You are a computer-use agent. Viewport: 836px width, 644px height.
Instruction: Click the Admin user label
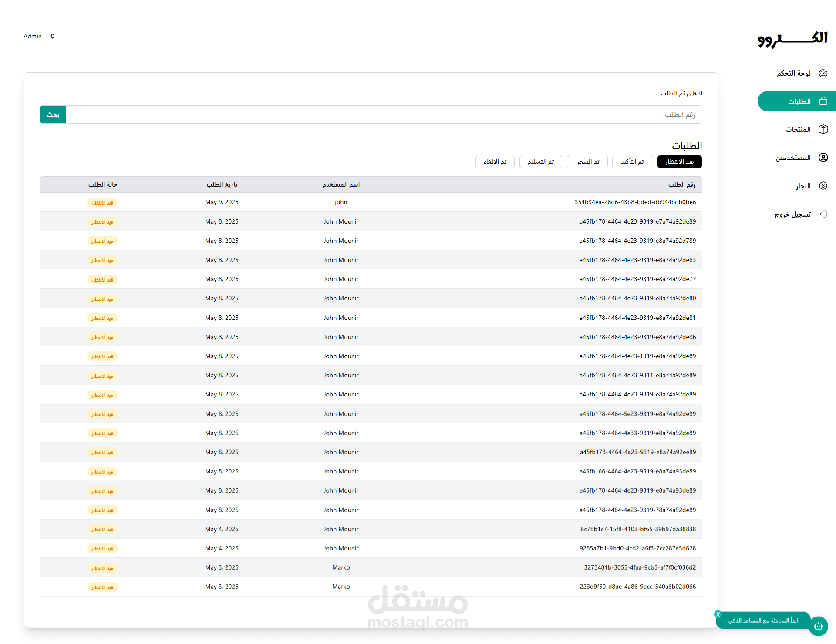pos(33,36)
